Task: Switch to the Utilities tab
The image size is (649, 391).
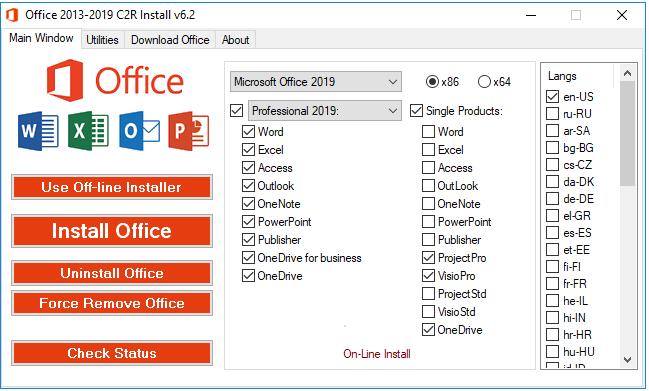Action: point(102,40)
